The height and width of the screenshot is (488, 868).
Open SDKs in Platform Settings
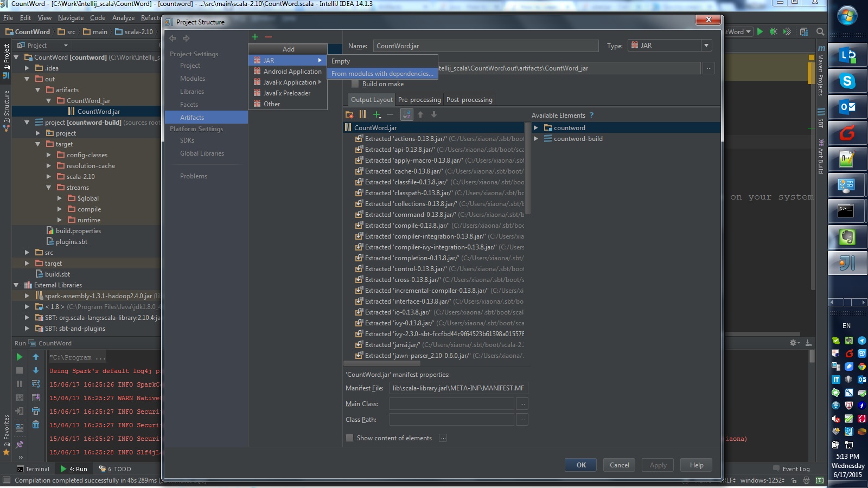[187, 140]
